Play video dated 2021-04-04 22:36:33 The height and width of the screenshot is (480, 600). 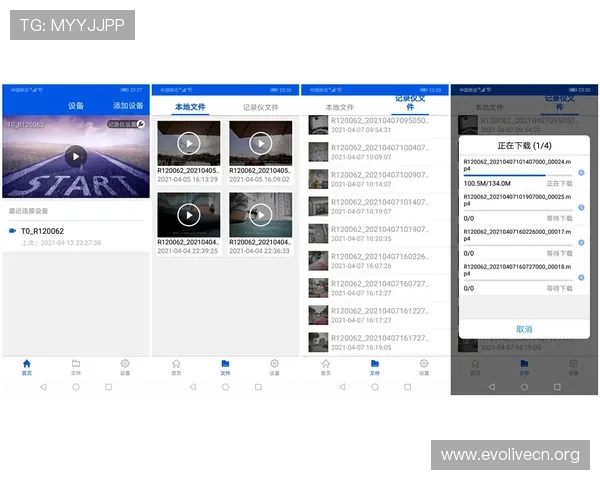(261, 215)
